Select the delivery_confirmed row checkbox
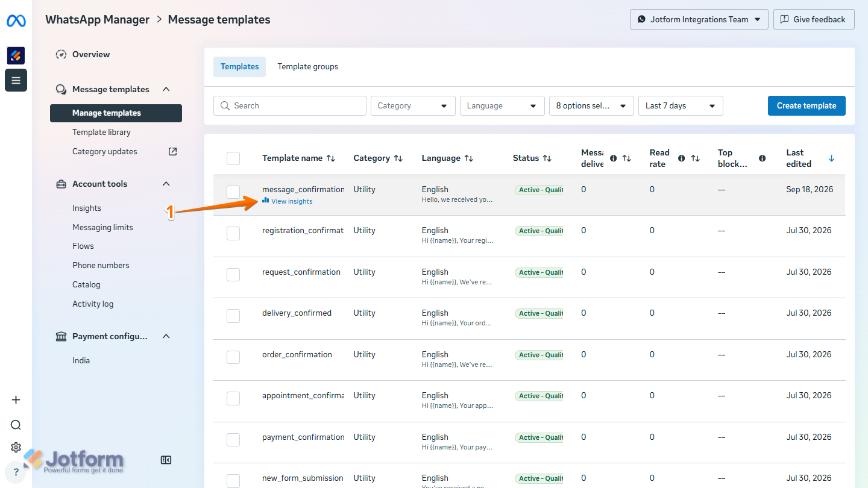This screenshot has height=488, width=868. coord(233,316)
